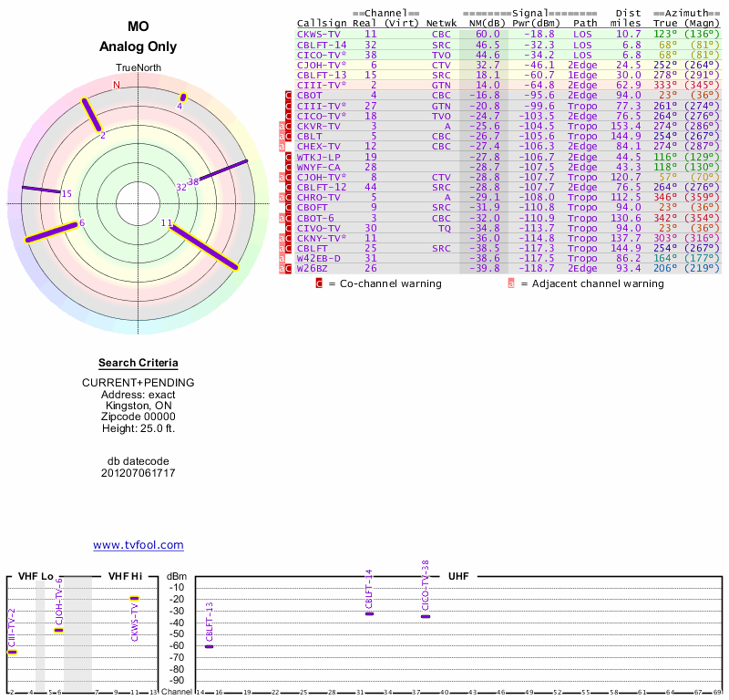Click the CBLFT-13 signal bar in the spectrum chart
Viewport: 729px width, 700px height.
(x=209, y=646)
